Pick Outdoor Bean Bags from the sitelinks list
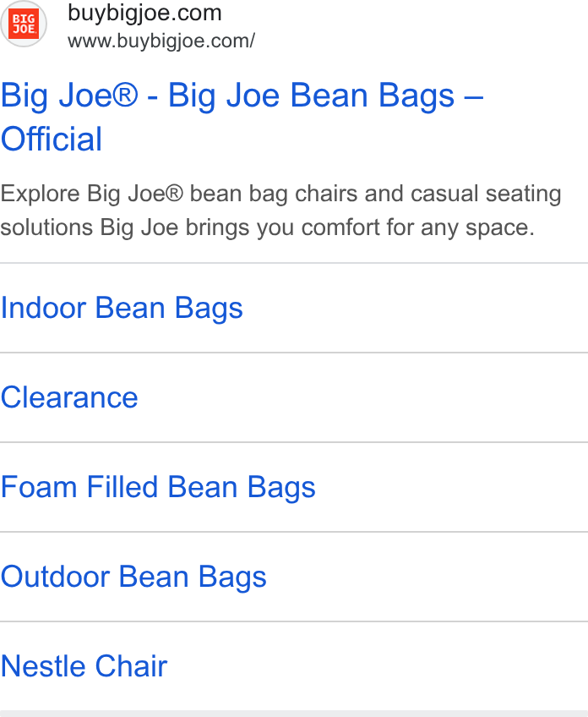The image size is (588, 717). [294, 577]
